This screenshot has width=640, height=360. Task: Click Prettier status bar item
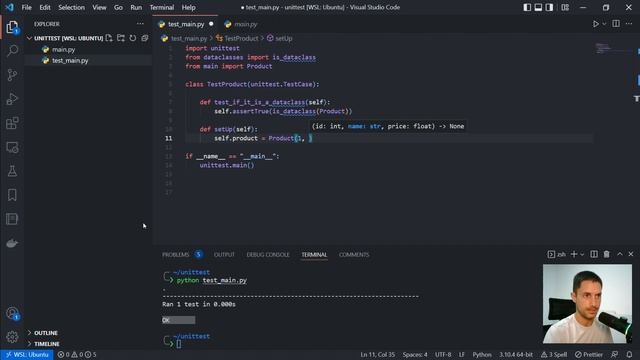point(589,354)
